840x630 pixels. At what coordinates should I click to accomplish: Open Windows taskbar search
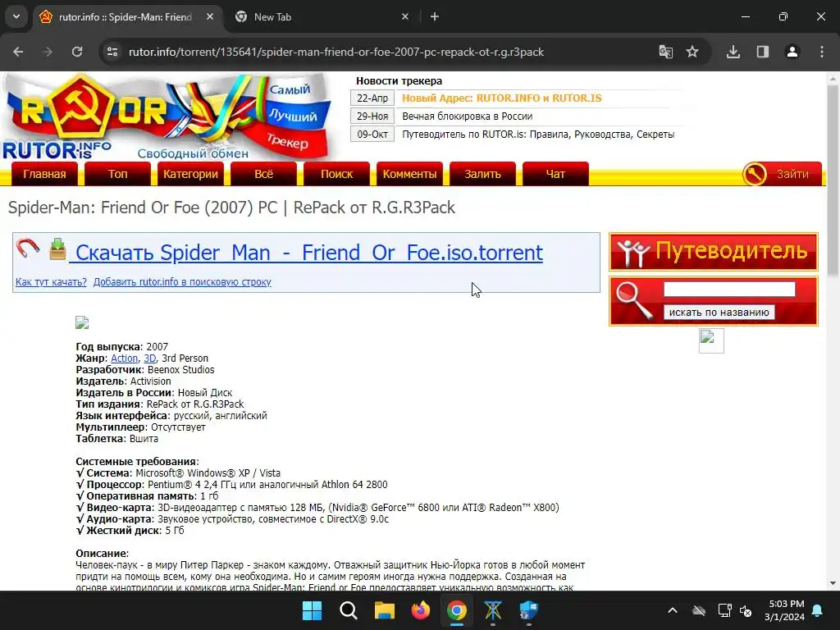tap(348, 610)
